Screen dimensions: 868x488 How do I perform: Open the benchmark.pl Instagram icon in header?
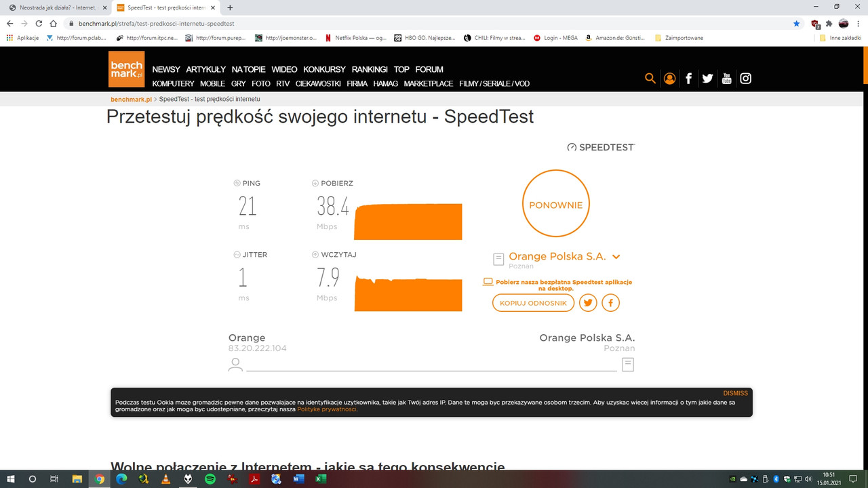coord(745,79)
